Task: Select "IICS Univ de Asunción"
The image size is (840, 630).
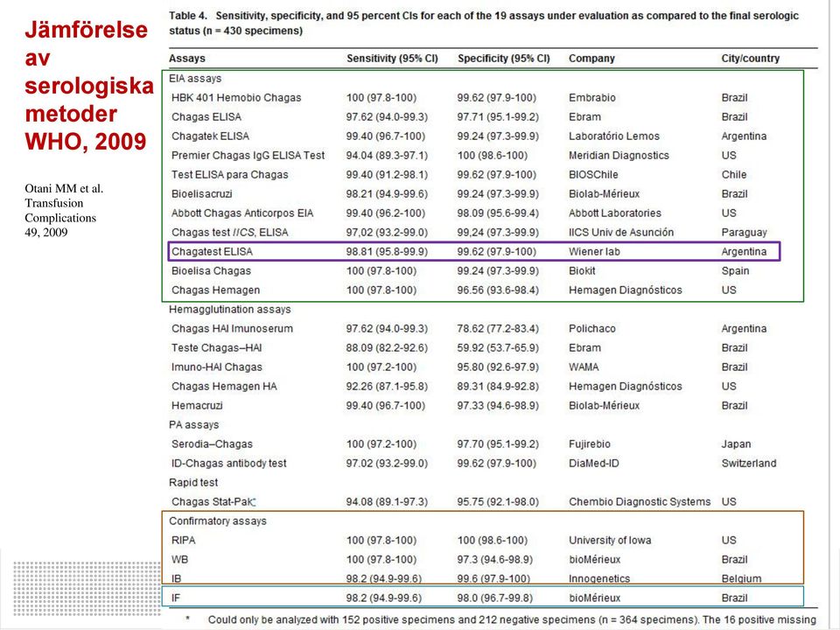Action: coord(621,233)
